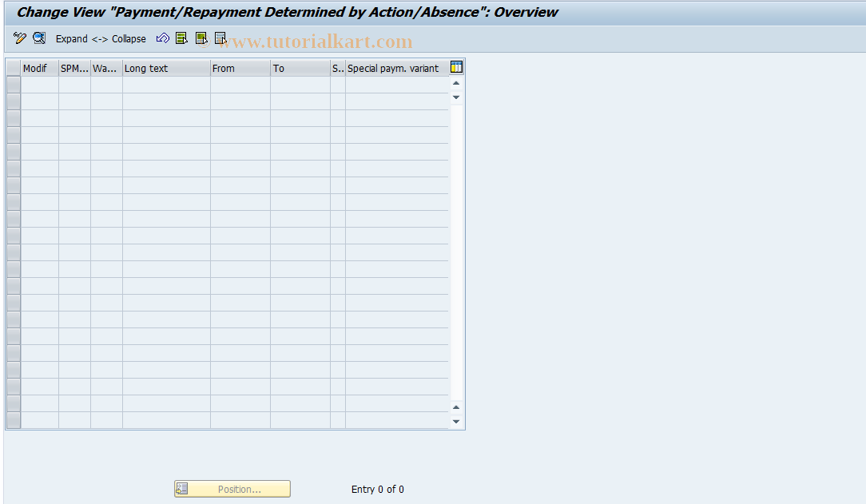This screenshot has height=504, width=866.
Task: Click first row Special paym. variant cell
Action: click(x=396, y=85)
